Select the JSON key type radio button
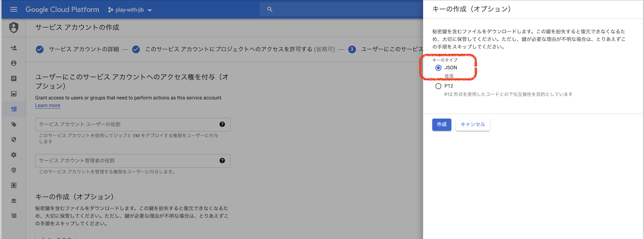644x239 pixels. coord(438,68)
